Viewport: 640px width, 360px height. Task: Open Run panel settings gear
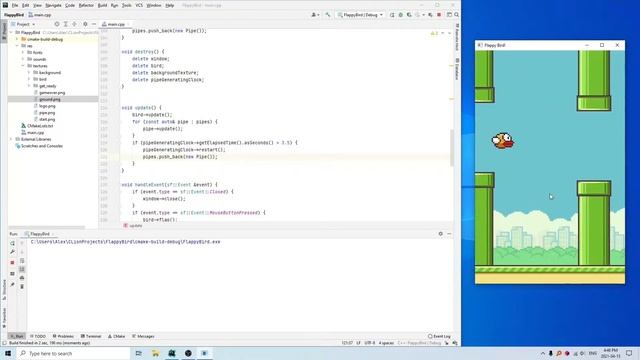(440, 234)
